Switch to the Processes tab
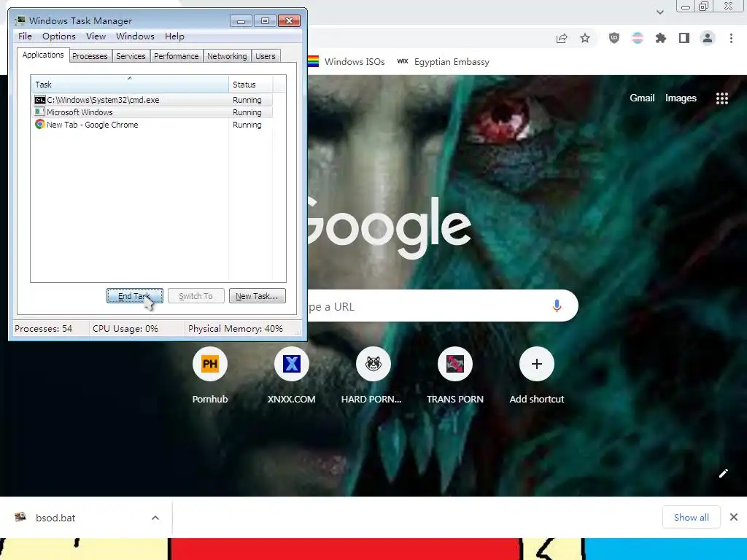This screenshot has width=747, height=560. (x=90, y=56)
